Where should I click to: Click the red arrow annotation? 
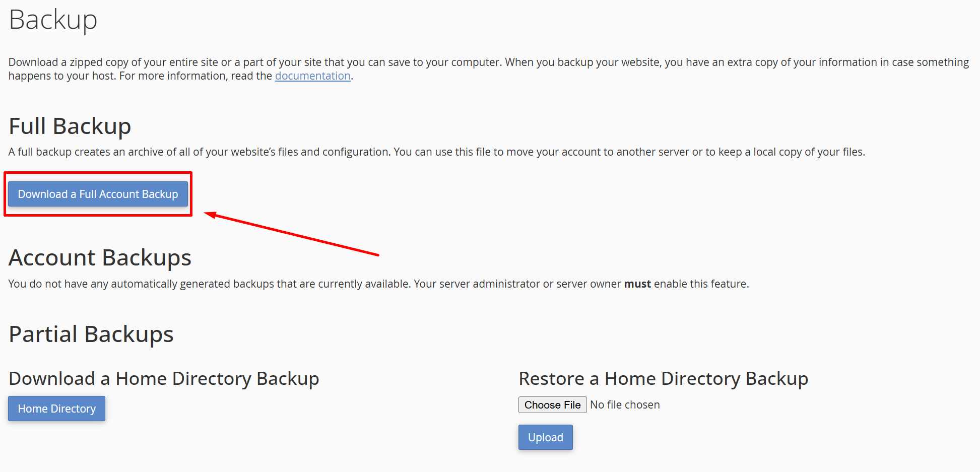tap(292, 235)
